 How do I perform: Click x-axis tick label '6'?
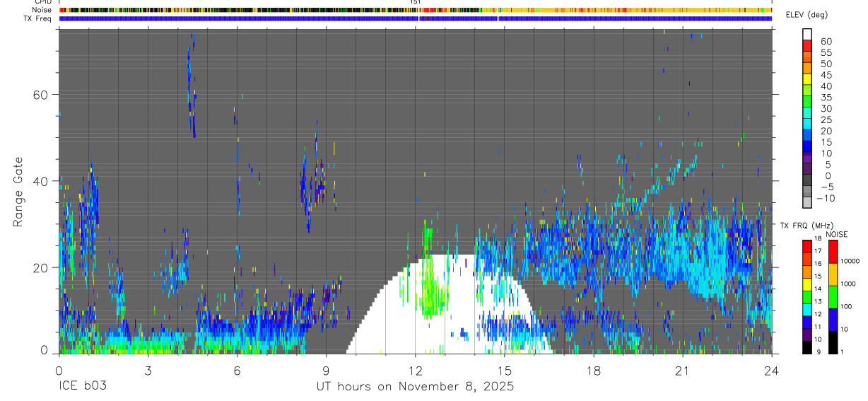[x=237, y=370]
